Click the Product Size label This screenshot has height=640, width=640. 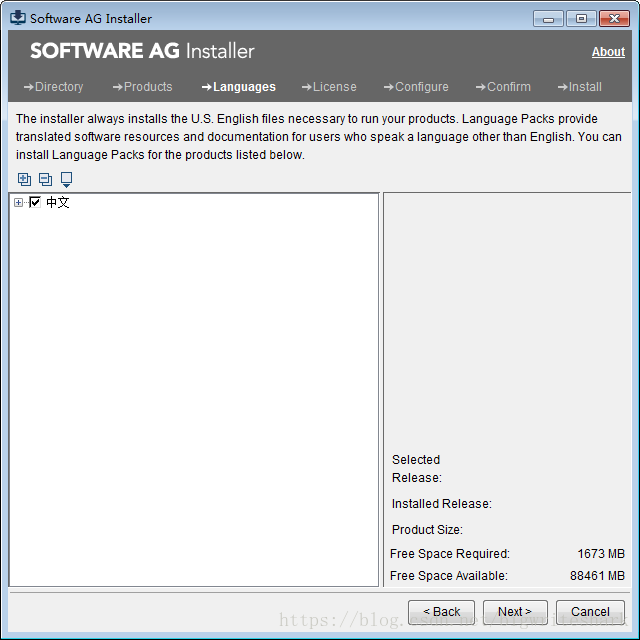click(427, 530)
